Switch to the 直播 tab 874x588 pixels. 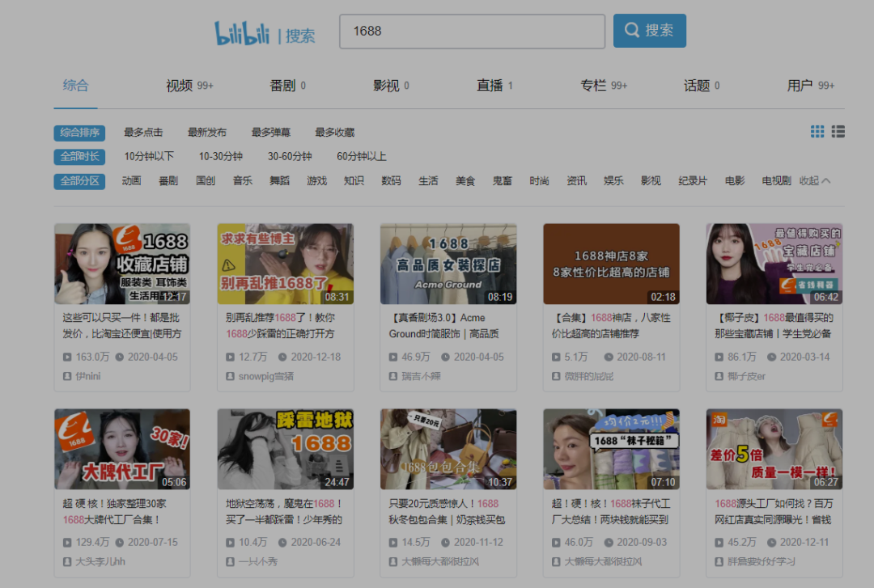pos(494,85)
